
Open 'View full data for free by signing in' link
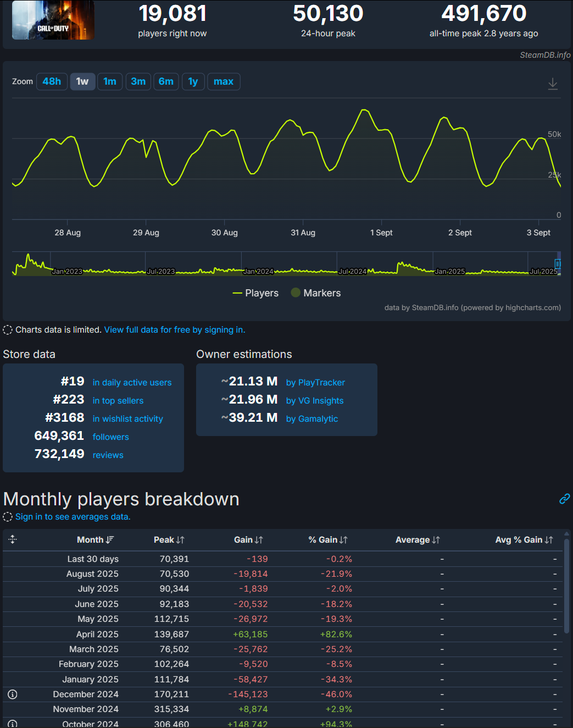(x=175, y=330)
